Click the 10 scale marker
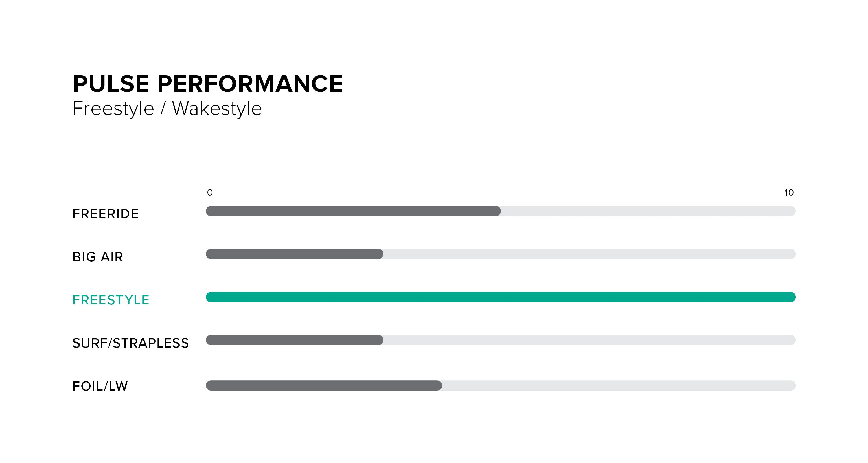The width and height of the screenshot is (868, 463). [x=789, y=192]
